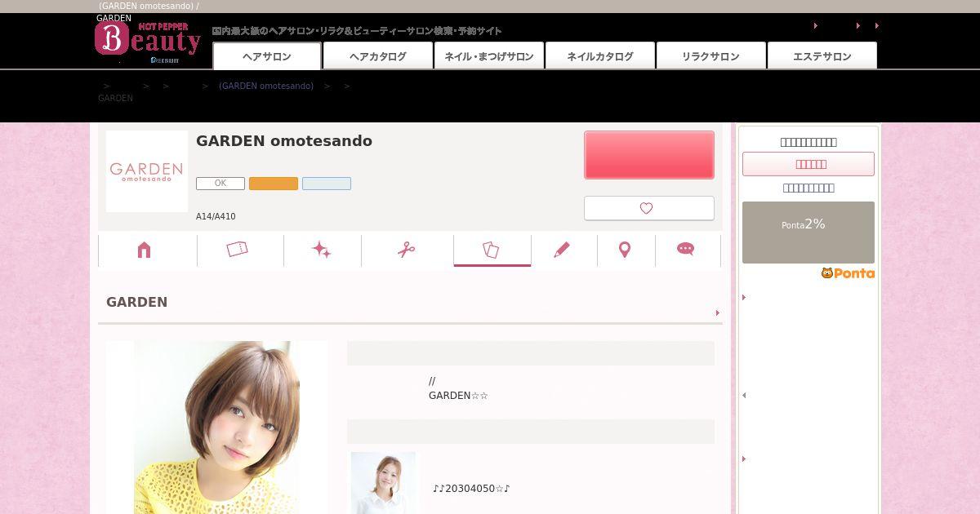Click the left-pointing sidebar arrow
Image resolution: width=980 pixels, height=514 pixels.
click(x=744, y=396)
